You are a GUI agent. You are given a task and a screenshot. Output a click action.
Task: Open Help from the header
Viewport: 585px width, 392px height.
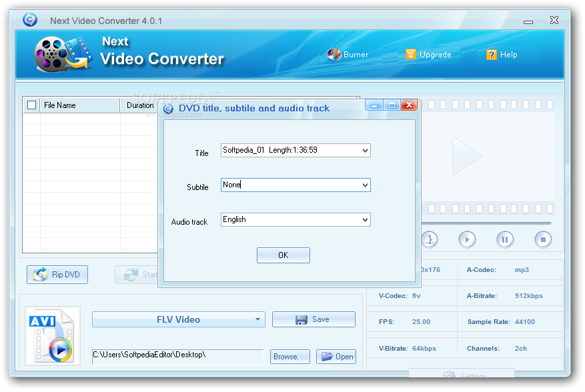502,55
